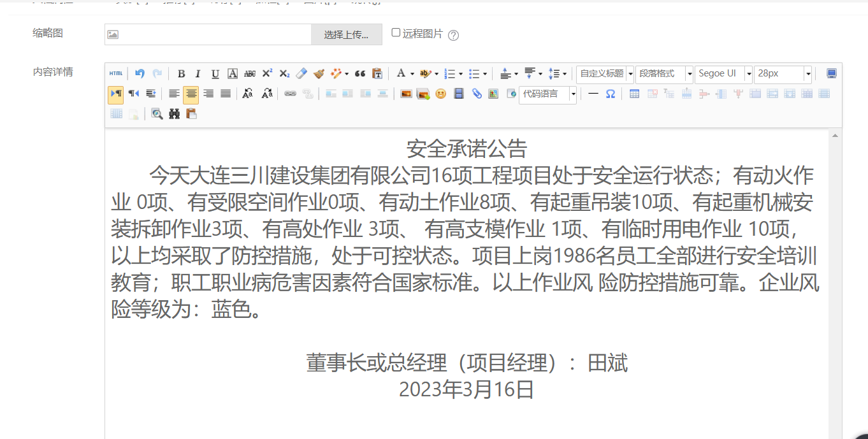Toggle align left
Image resolution: width=868 pixels, height=439 pixels.
click(x=174, y=94)
